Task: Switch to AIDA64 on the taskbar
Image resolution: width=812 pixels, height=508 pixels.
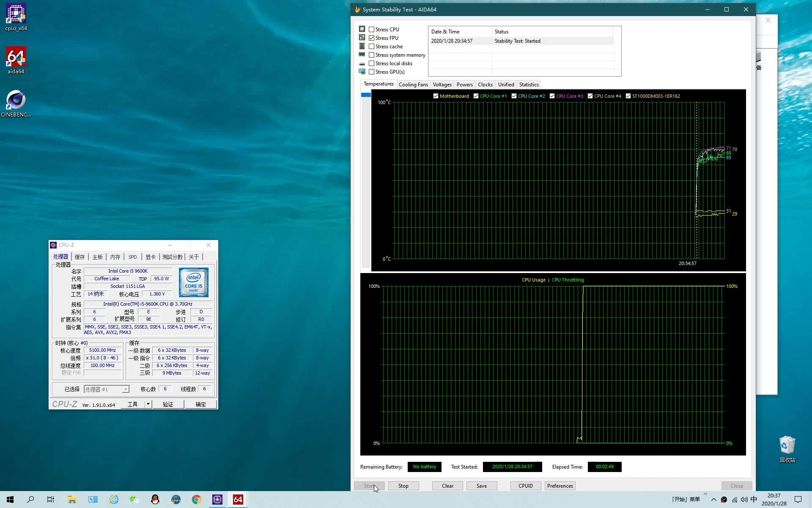Action: [238, 500]
